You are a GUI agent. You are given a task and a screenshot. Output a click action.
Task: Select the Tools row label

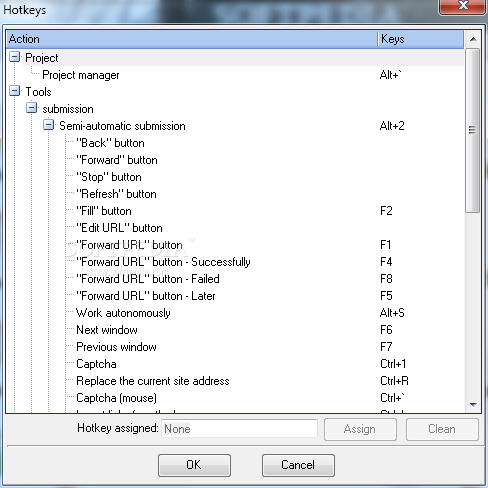tap(38, 92)
